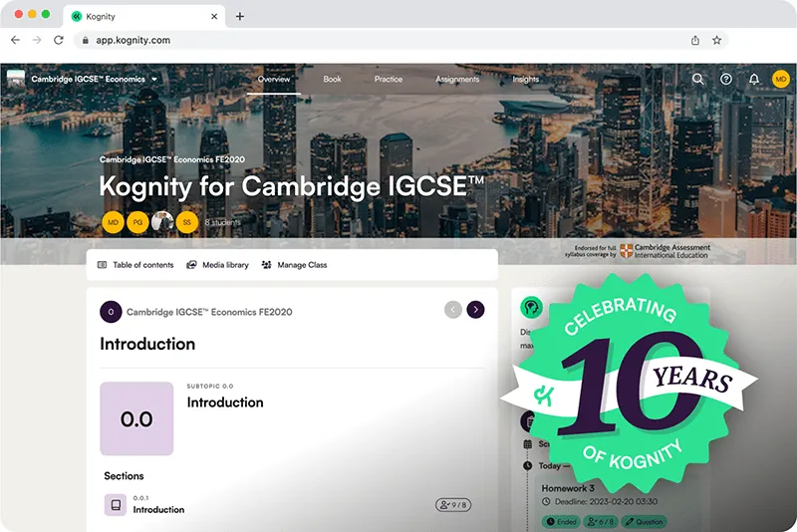797x532 pixels.
Task: Click the calendar icon in schedule panel
Action: click(528, 444)
